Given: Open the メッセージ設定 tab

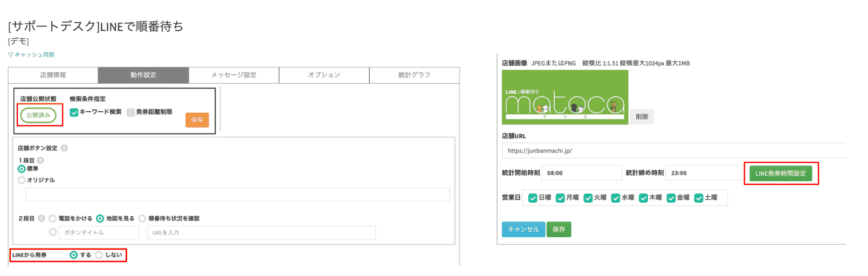Looking at the screenshot, I should point(234,75).
